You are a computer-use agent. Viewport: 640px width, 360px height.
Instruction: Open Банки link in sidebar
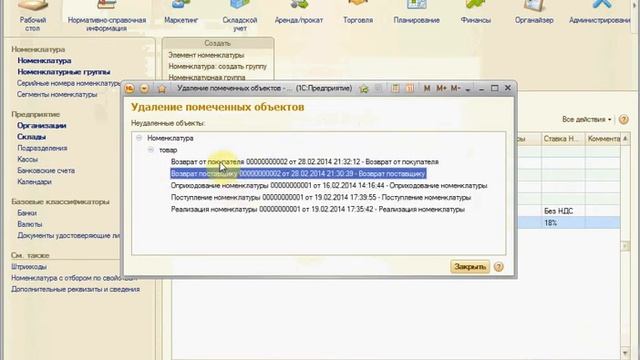pyautogui.click(x=27, y=213)
